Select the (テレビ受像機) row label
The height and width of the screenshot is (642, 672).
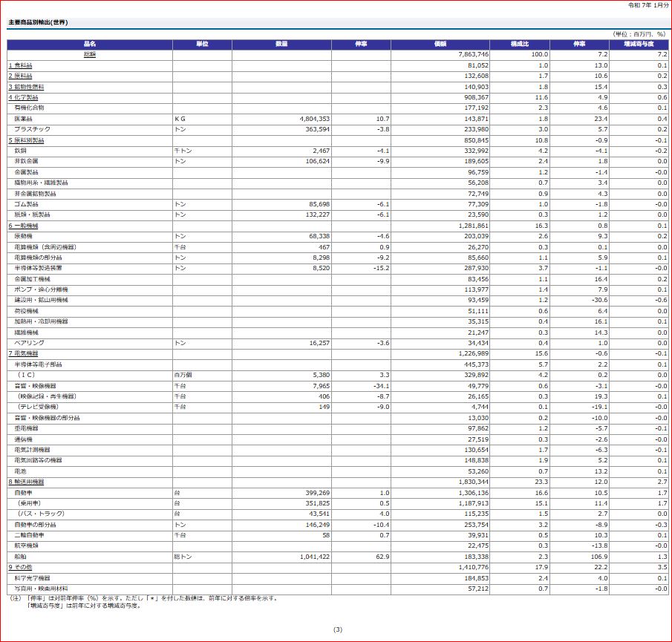(38, 407)
